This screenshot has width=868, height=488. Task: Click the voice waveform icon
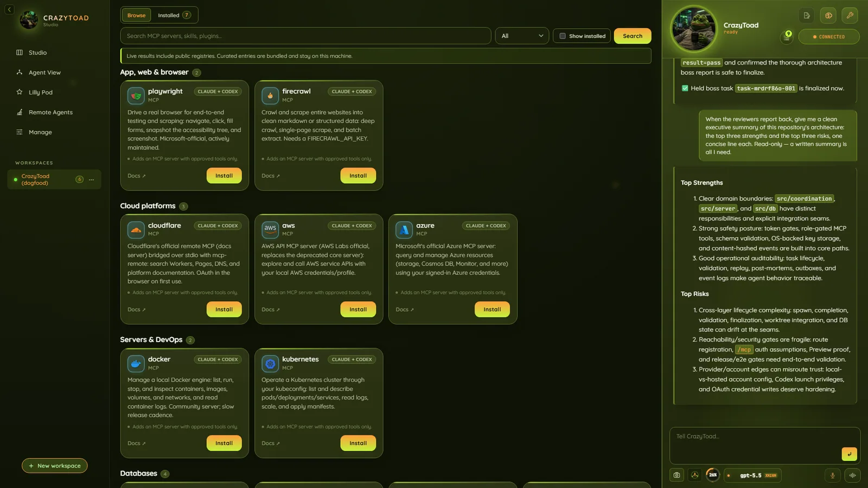(x=852, y=476)
